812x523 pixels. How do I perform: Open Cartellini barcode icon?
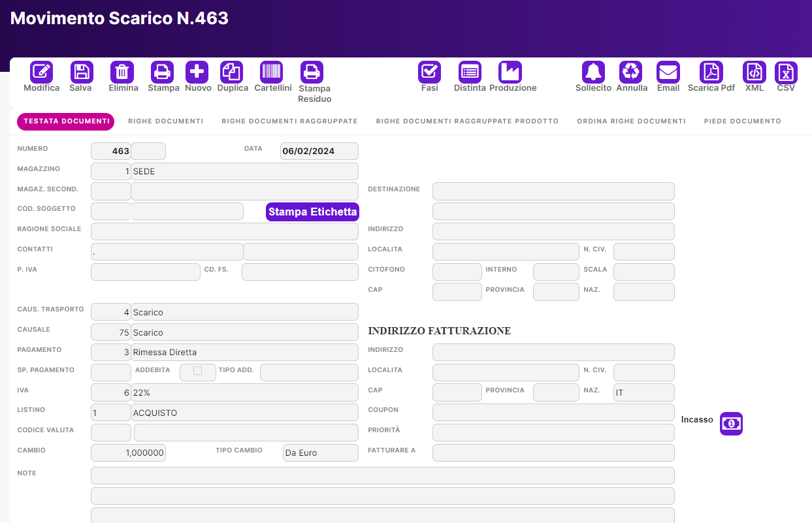tap(272, 72)
